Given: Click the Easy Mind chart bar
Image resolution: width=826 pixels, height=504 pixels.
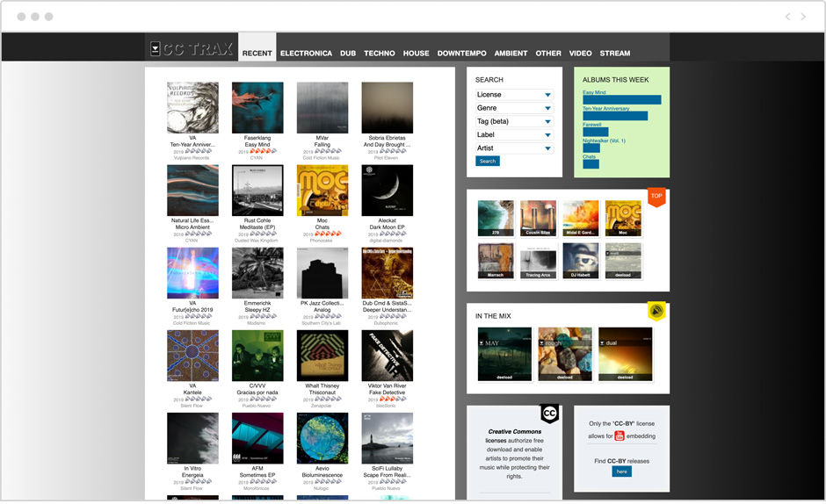Looking at the screenshot, I should (621, 100).
